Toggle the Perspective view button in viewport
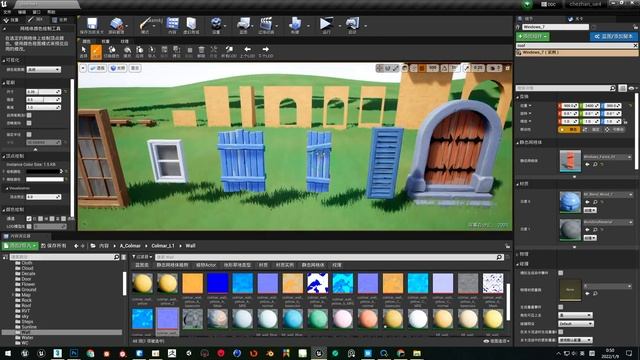This screenshot has height=360, width=640. [x=98, y=68]
